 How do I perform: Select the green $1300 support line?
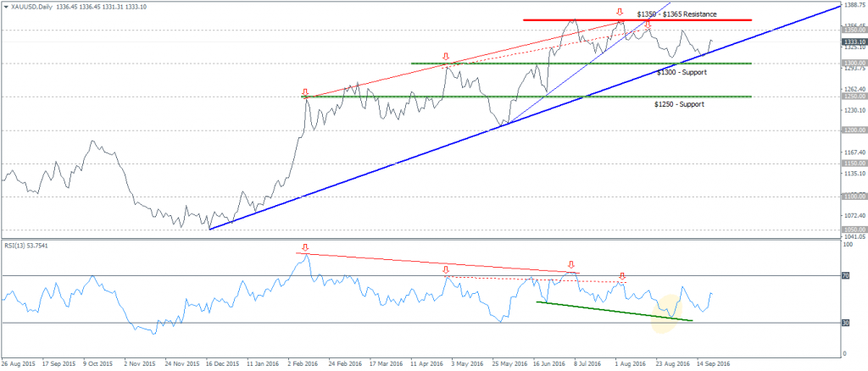(x=581, y=64)
